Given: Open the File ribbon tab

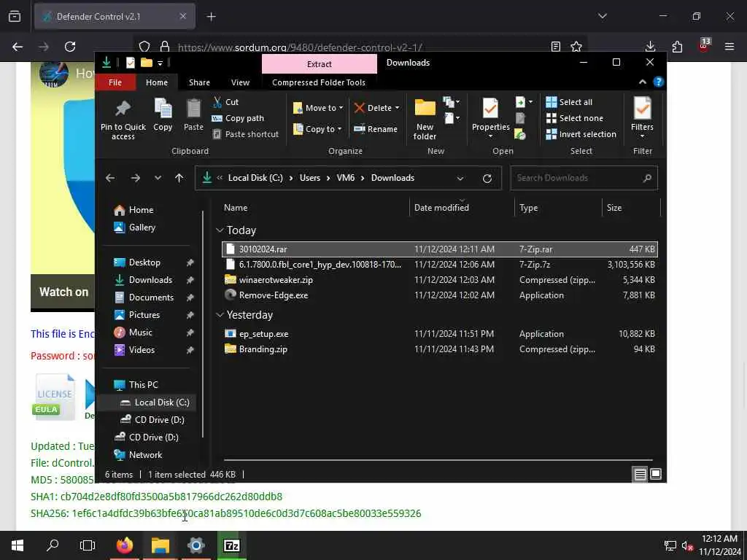Looking at the screenshot, I should click(115, 82).
